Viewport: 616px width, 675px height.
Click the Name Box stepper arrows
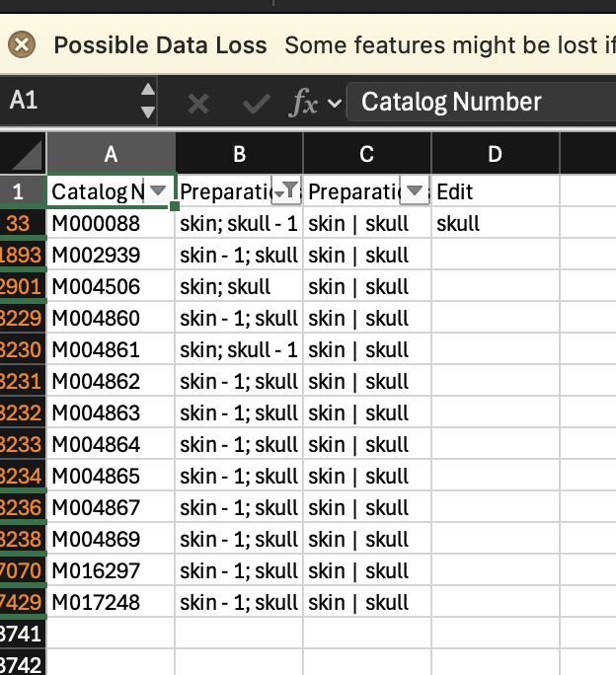pyautogui.click(x=148, y=101)
